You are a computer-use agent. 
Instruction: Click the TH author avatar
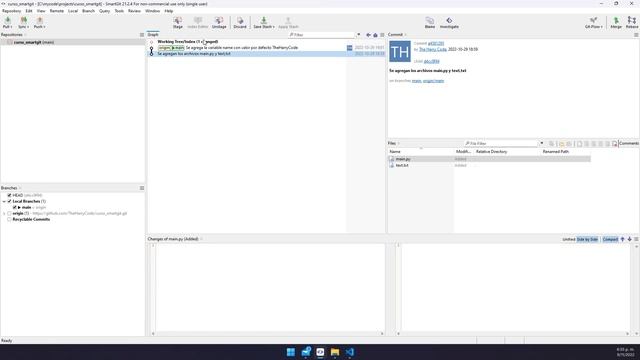point(400,51)
